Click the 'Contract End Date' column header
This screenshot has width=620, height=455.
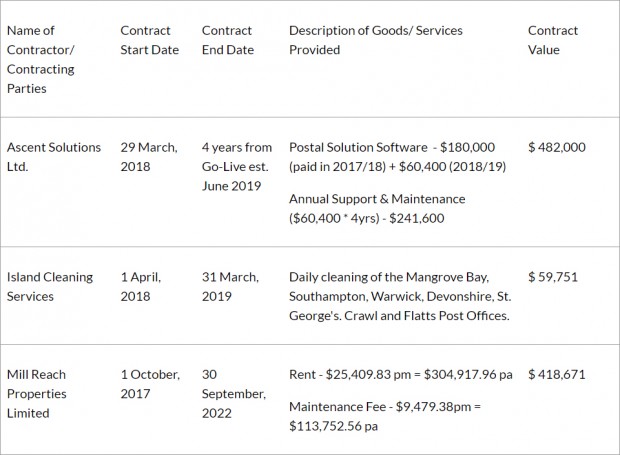click(x=228, y=40)
